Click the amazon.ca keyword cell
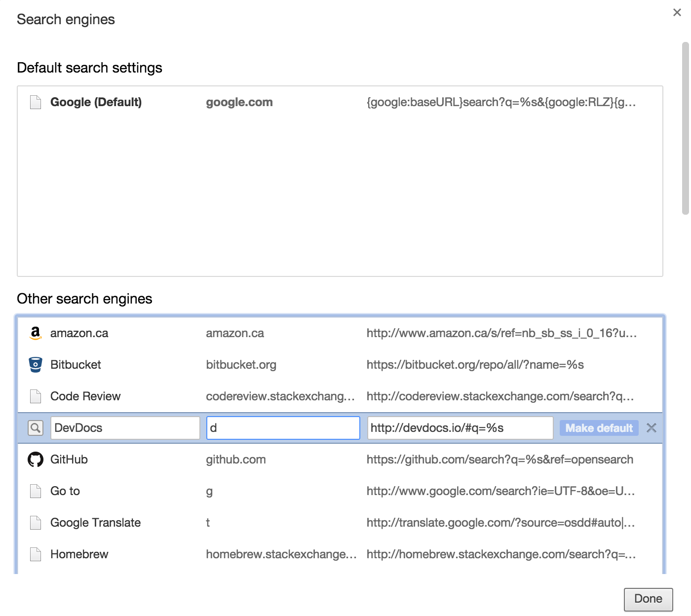Viewport: 691px width, 616px height. point(235,333)
